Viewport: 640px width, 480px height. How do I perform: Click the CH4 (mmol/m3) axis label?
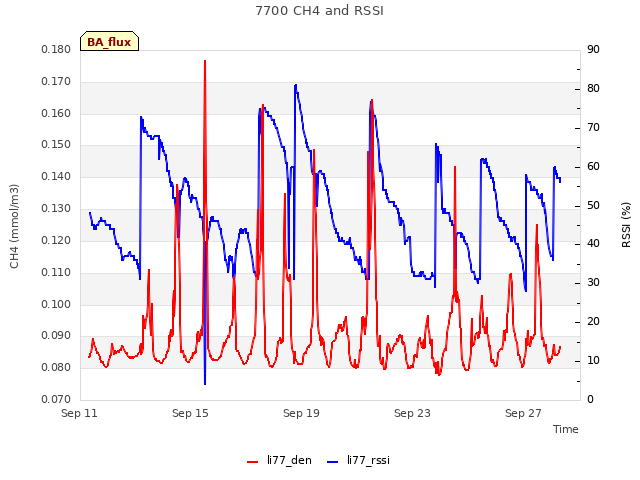point(14,226)
